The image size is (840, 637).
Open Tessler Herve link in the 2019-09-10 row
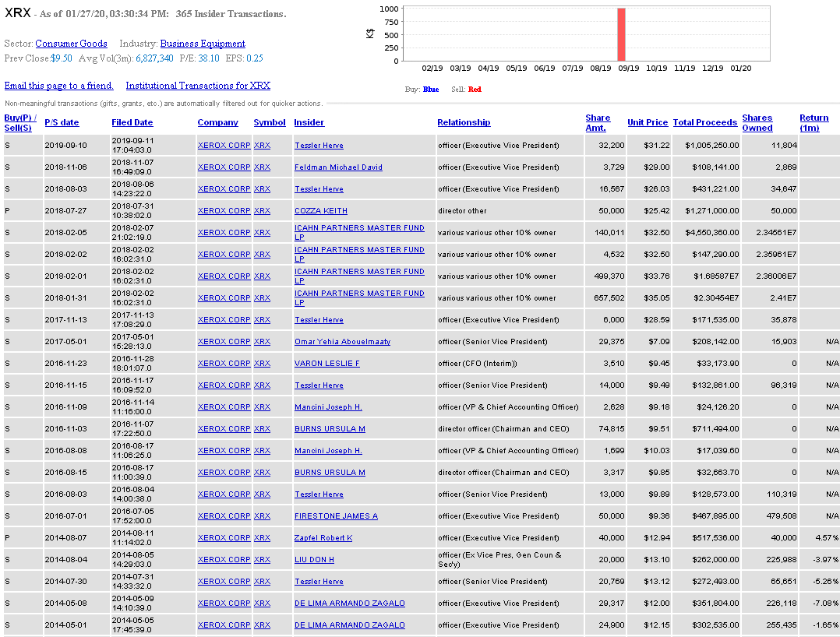click(319, 146)
